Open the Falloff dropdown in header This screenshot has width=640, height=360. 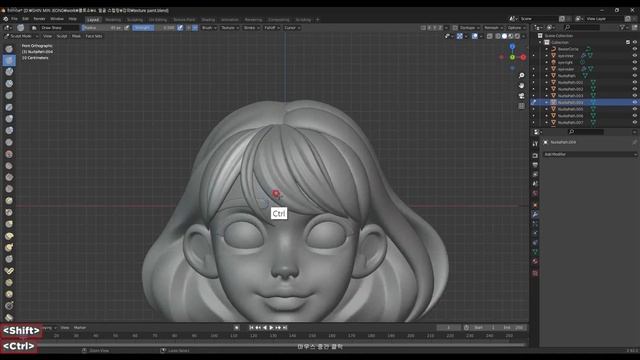[x=272, y=28]
